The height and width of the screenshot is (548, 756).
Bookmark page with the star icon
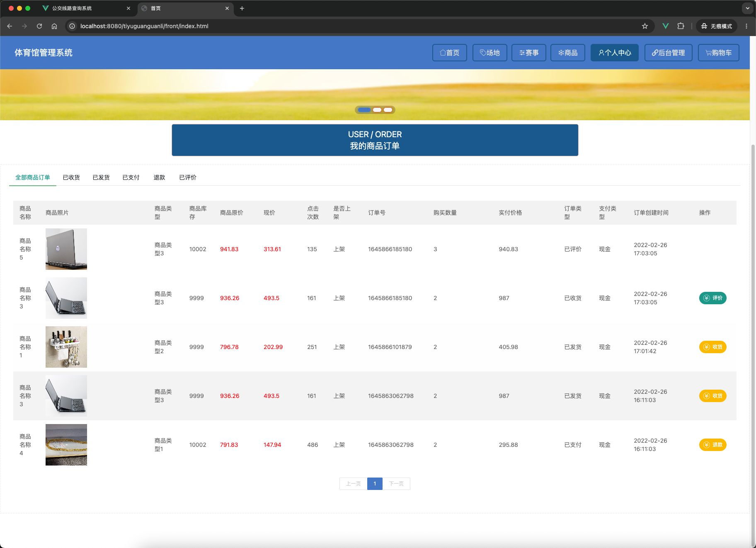(645, 26)
